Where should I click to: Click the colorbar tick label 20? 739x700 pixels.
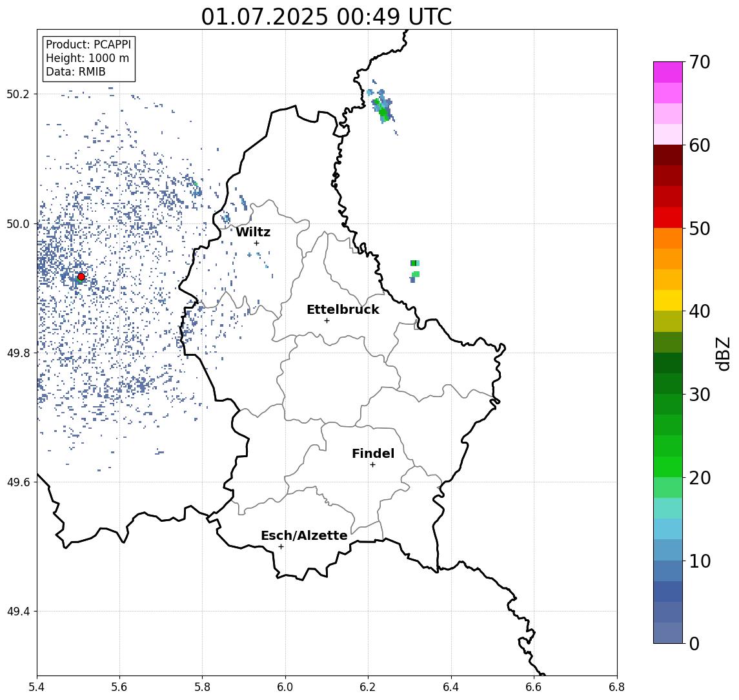click(x=700, y=477)
